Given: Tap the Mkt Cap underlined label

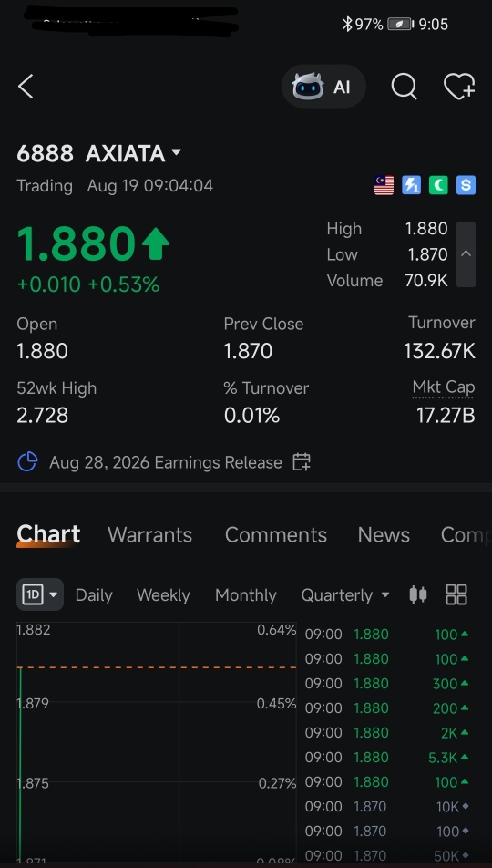Looking at the screenshot, I should tap(444, 387).
